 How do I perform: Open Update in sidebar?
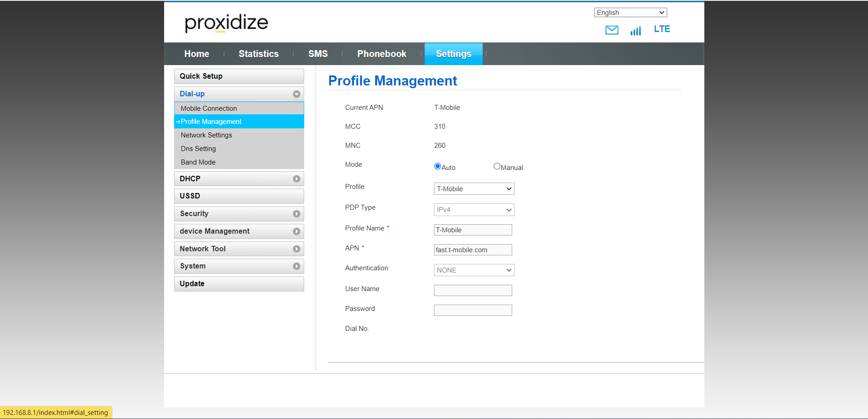point(239,284)
